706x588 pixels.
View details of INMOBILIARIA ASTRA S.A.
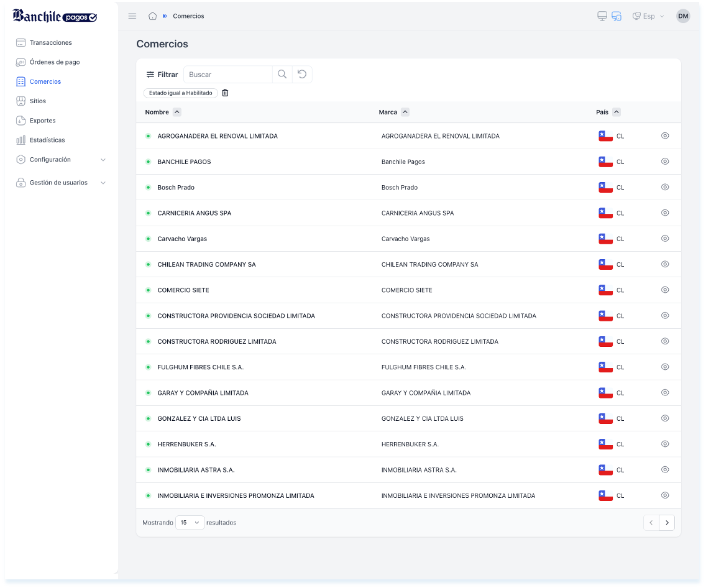point(664,469)
